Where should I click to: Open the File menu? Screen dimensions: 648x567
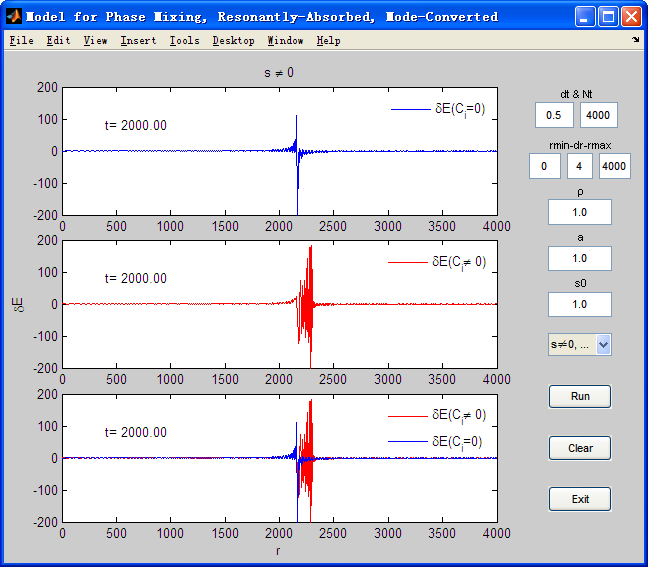[21, 40]
